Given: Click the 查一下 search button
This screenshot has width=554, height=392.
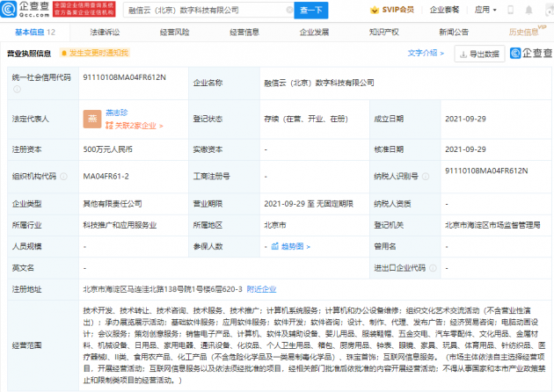Looking at the screenshot, I should tap(311, 11).
